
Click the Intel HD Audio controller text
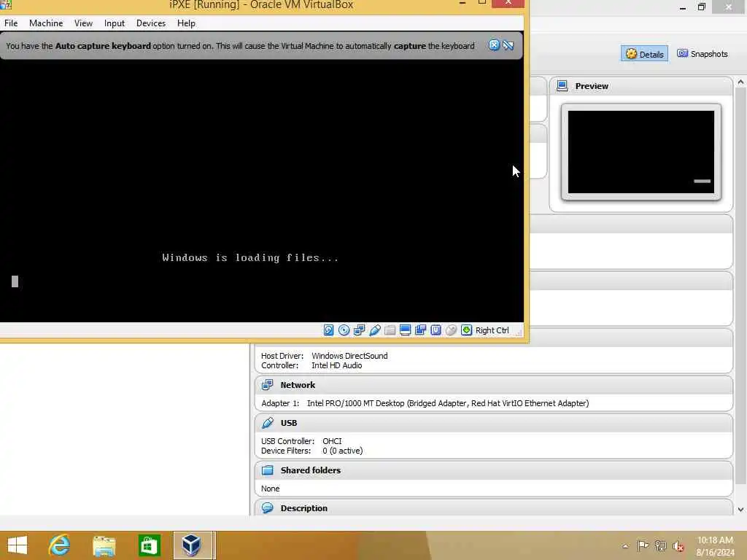pyautogui.click(x=337, y=366)
